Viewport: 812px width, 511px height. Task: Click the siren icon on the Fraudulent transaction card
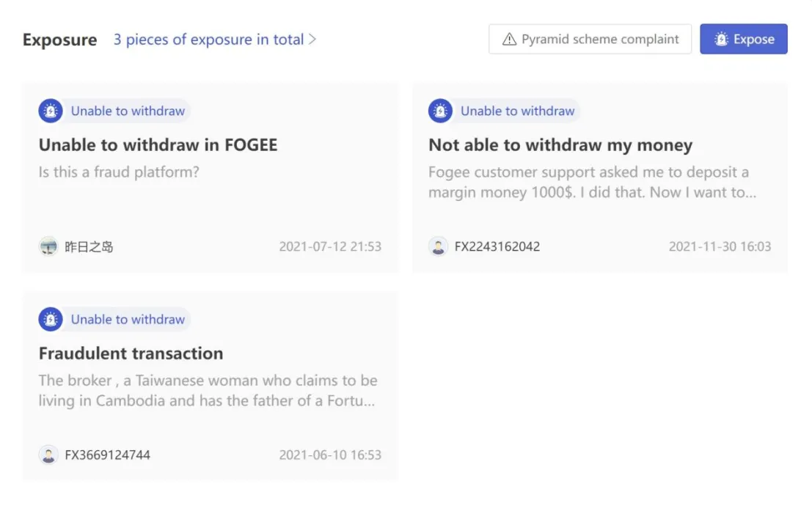[51, 320]
